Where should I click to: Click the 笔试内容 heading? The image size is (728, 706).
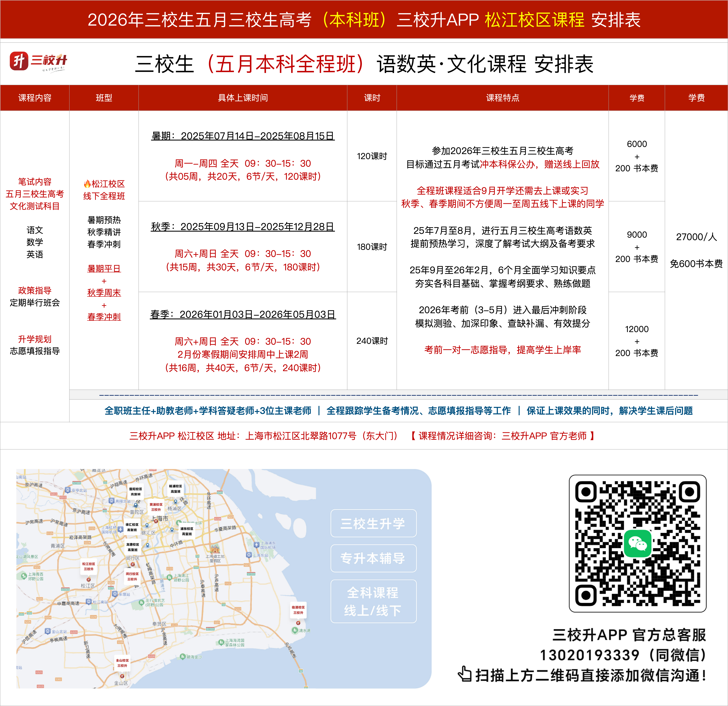point(35,182)
